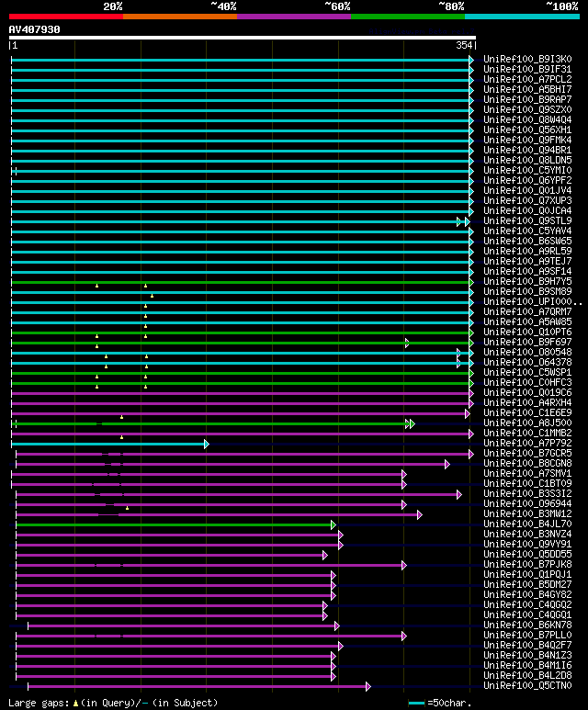Click the arrowhead ending UniRef100_B6KN78 alignment
This screenshot has width=588, height=710.
click(x=337, y=625)
